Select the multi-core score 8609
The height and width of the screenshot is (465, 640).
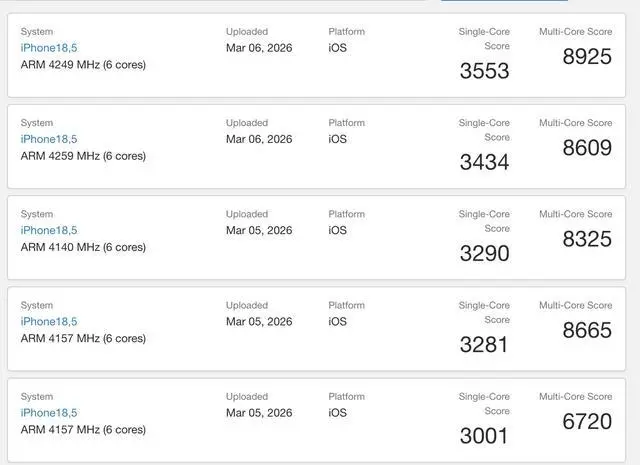pos(587,148)
